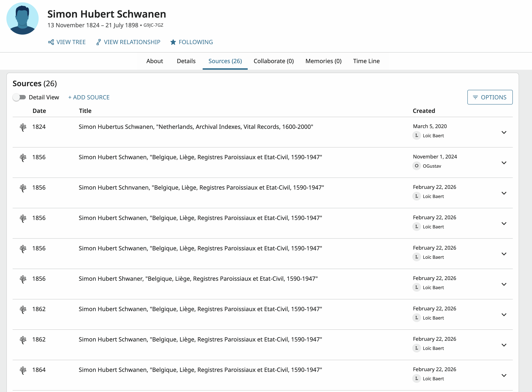This screenshot has width=532, height=392.
Task: Expand the 1824 Netherlands Archival Indexes source
Action: [x=504, y=132]
